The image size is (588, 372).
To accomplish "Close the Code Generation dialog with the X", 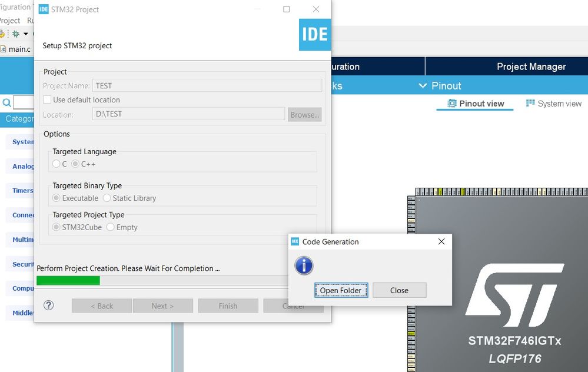I will coord(441,241).
